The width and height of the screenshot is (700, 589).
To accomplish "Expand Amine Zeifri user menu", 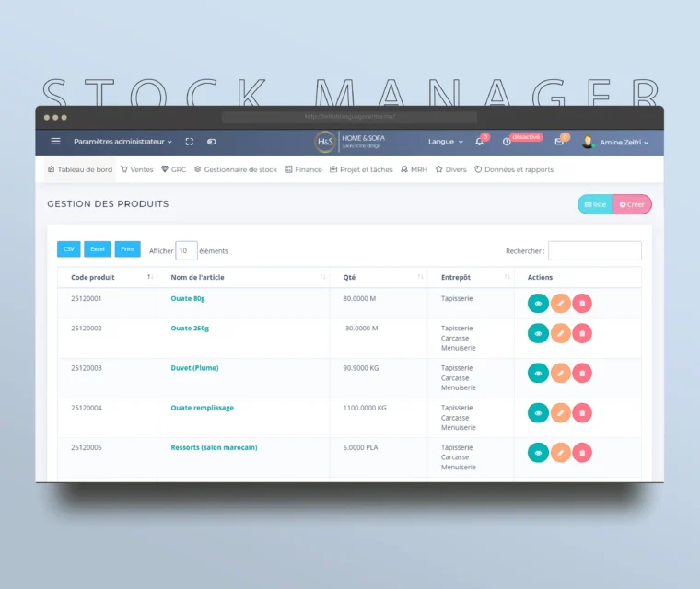I will click(x=624, y=143).
